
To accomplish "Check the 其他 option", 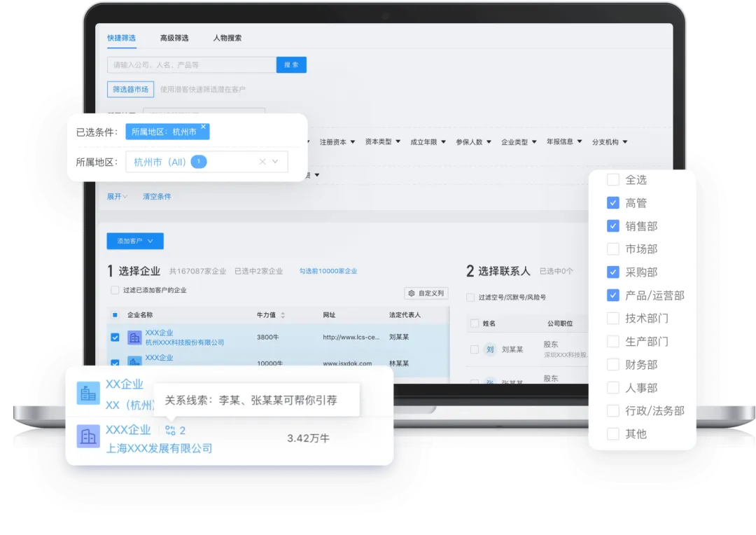I will 612,433.
